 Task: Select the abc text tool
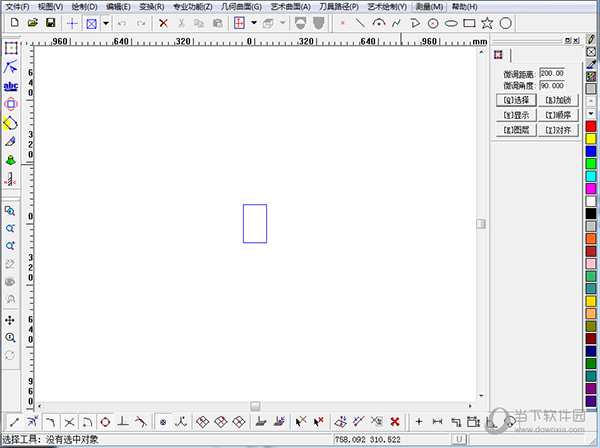click(11, 86)
